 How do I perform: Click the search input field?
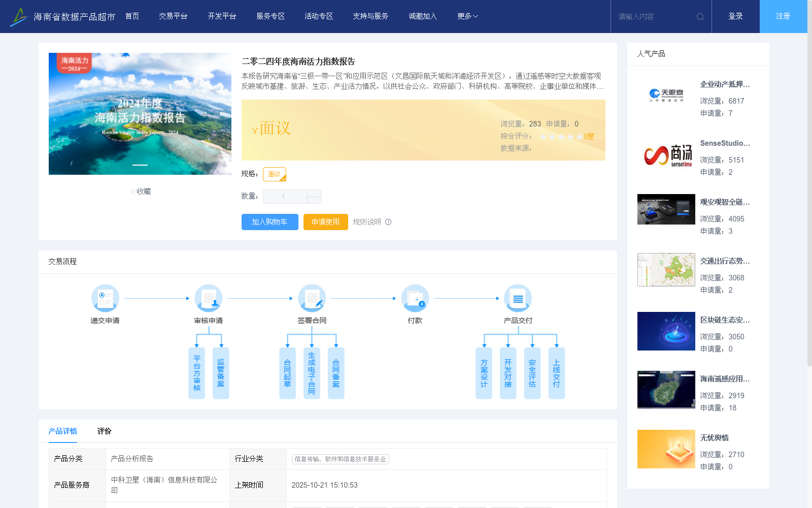click(x=655, y=17)
